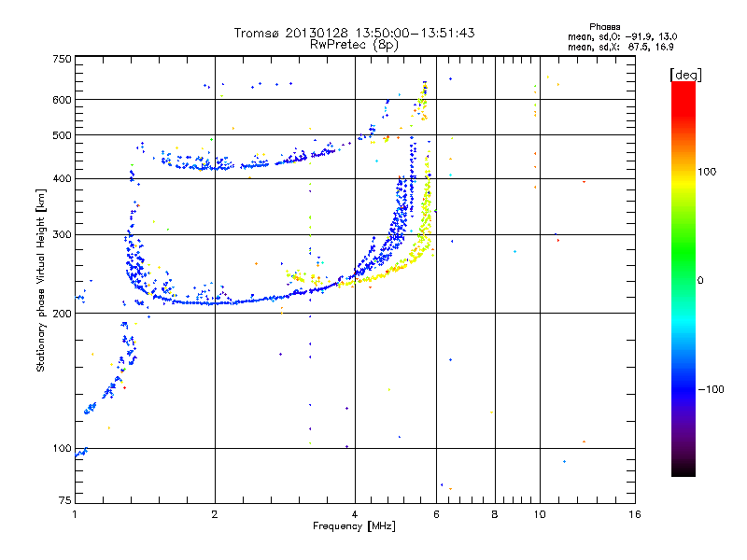Click the y-axis tick label '75'
Screen dimensions: 747x560
click(65, 500)
